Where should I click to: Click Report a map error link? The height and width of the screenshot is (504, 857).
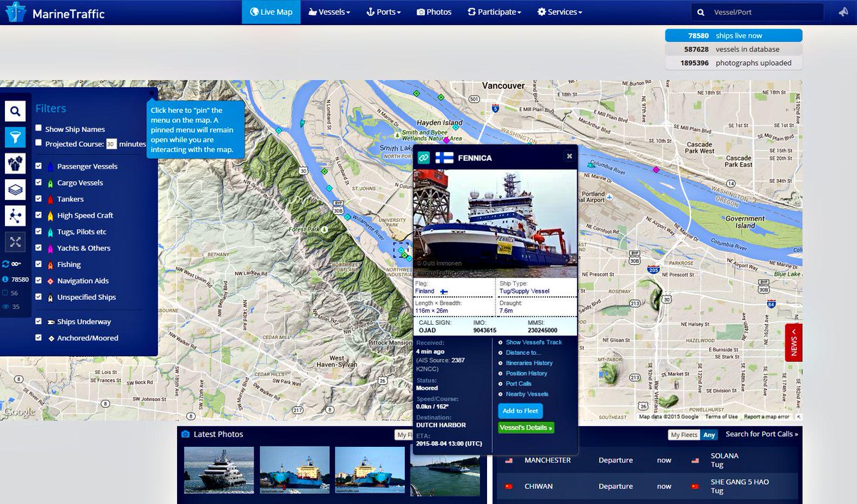pos(767,417)
